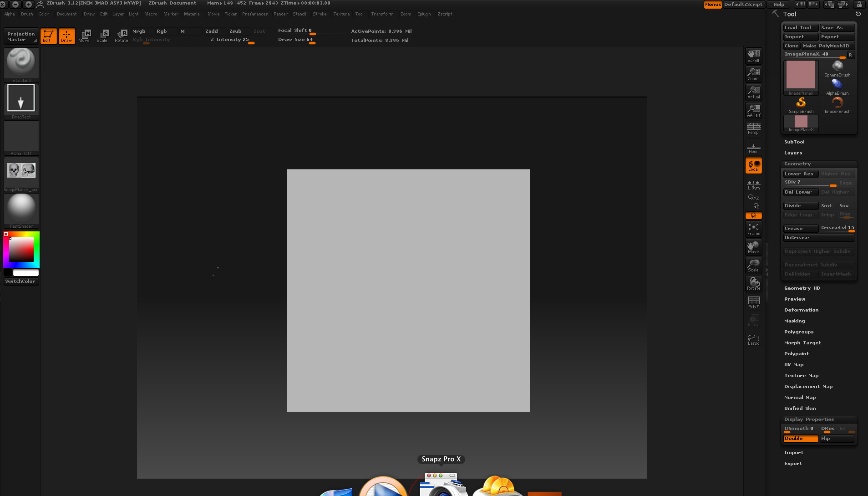Click the Make PolyMesh3D button

coord(828,46)
